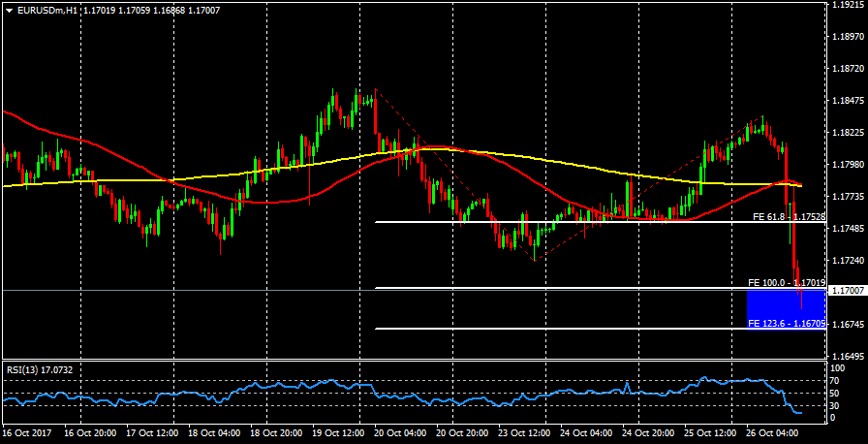Click the small triangle beside EURUSDm,H1
Image resolution: width=868 pixels, height=444 pixels.
[9, 9]
